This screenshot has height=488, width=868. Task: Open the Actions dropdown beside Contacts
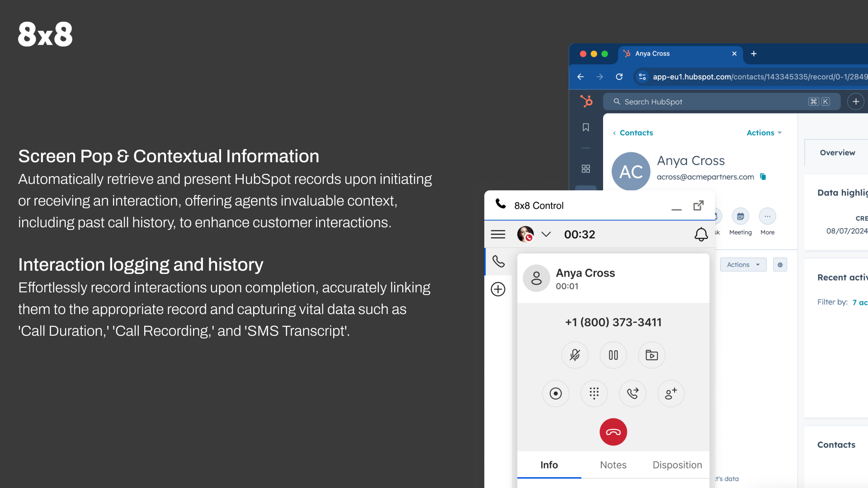(764, 133)
